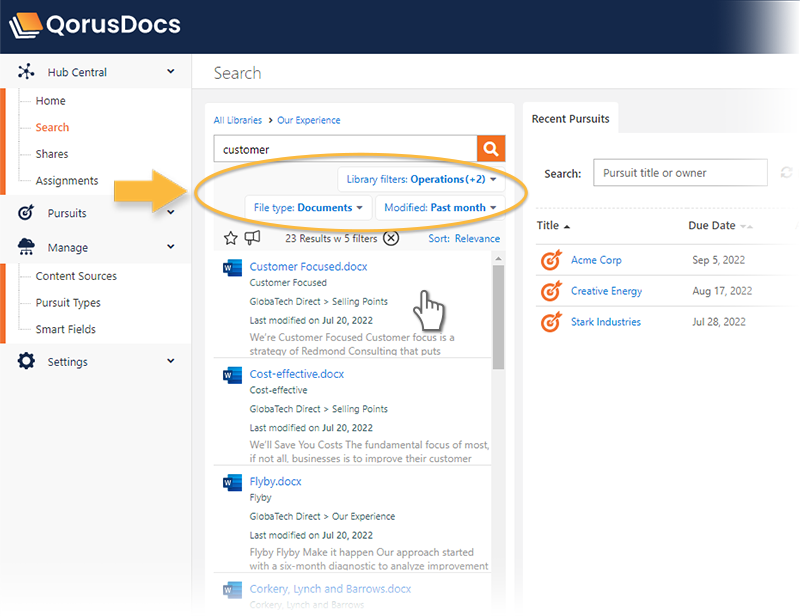Click the QorusDocs logo icon
Screen dimensions: 800x616
tap(26, 25)
